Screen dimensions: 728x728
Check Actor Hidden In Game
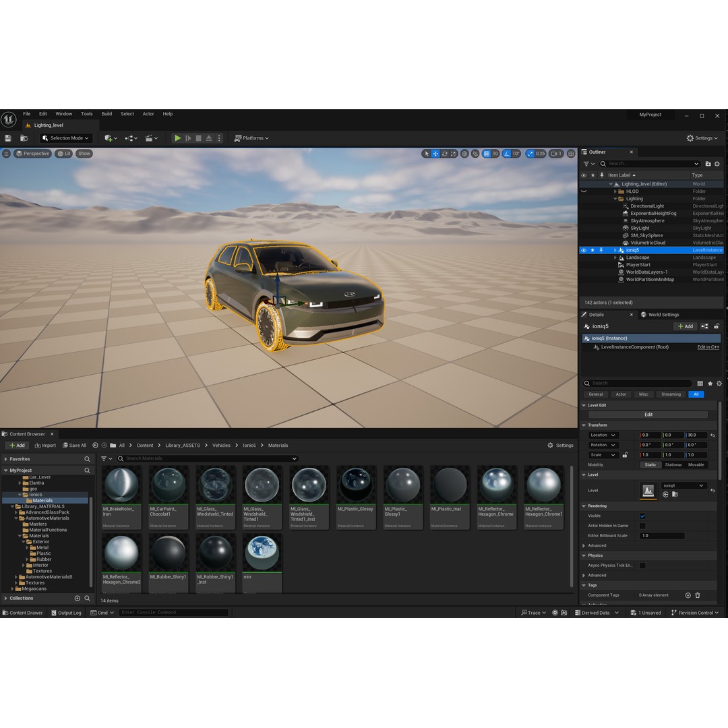point(642,526)
